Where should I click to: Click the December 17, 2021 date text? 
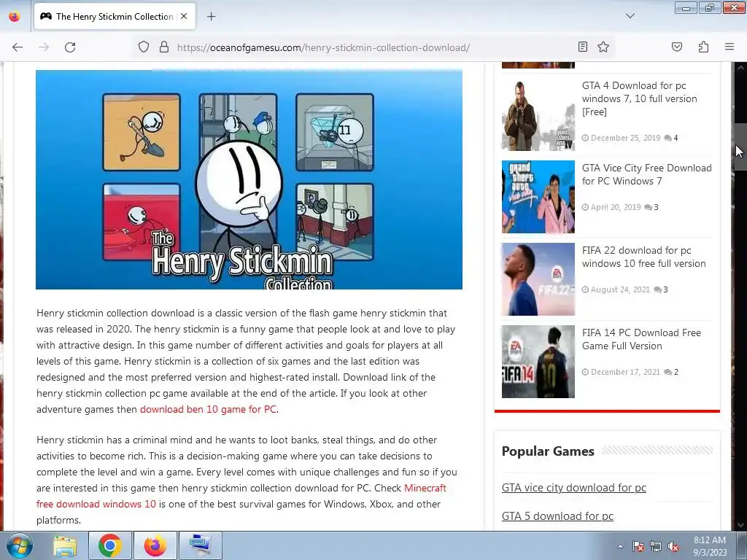pyautogui.click(x=625, y=372)
